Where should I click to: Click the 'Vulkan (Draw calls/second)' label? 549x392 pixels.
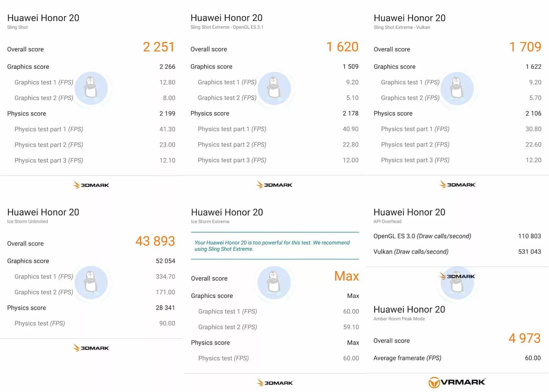[x=411, y=252]
